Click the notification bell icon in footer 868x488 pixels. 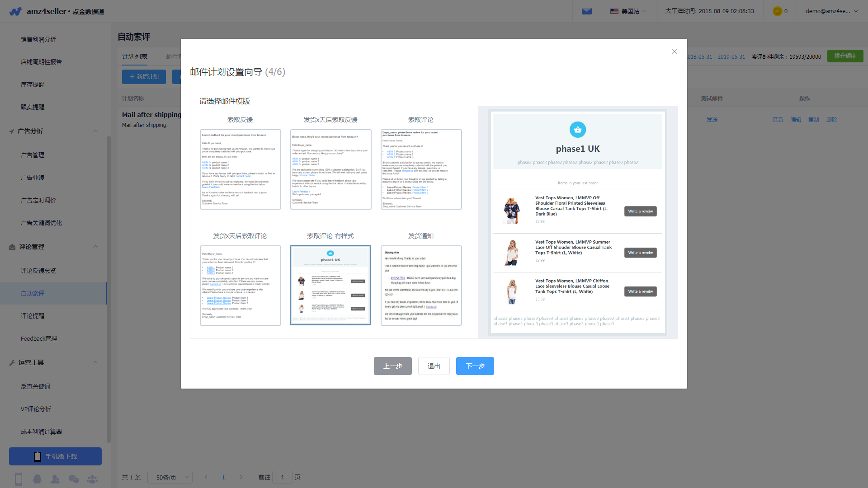[37, 479]
